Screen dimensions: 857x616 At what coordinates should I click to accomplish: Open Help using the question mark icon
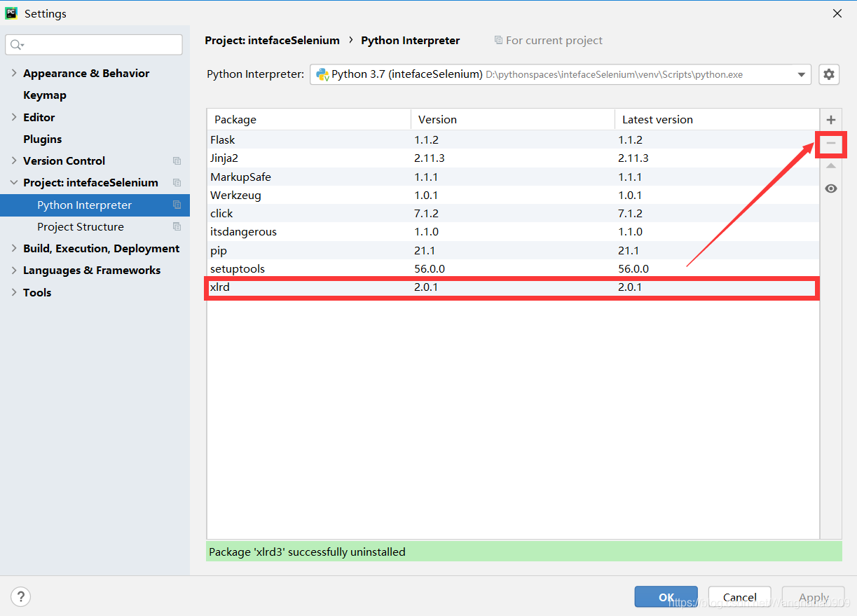pos(20,596)
